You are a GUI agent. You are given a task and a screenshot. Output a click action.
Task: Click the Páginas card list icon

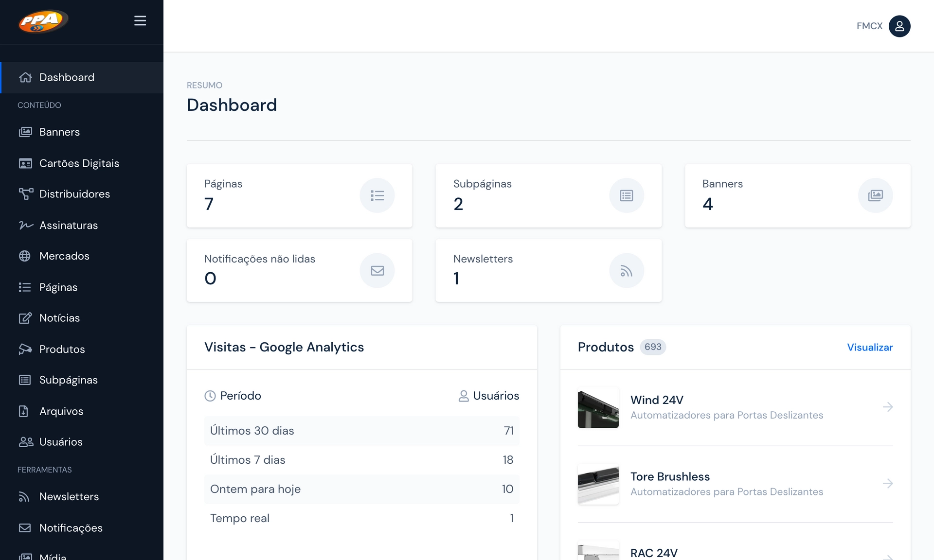coord(377,195)
